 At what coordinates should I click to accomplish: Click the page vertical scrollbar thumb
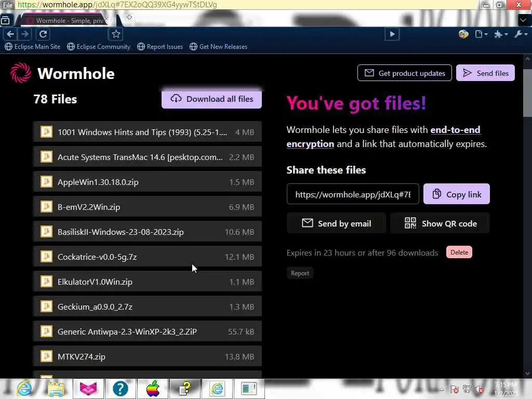click(x=527, y=93)
